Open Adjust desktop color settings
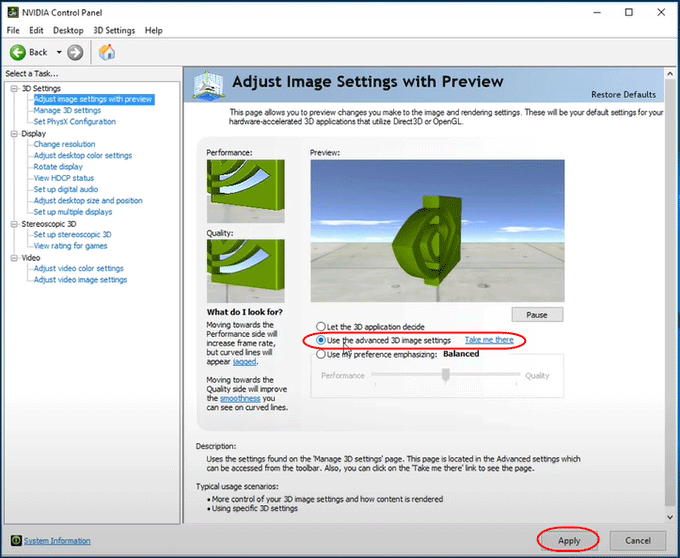This screenshot has width=680, height=558. point(83,156)
